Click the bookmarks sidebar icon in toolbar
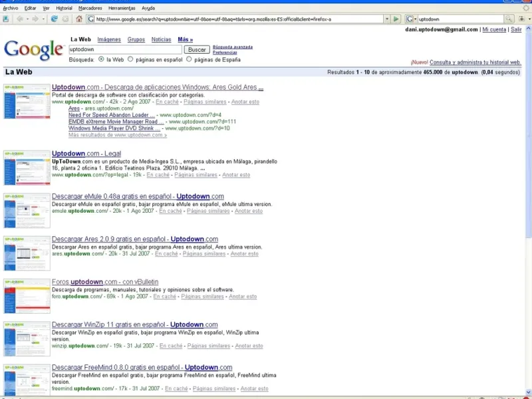 point(6,19)
